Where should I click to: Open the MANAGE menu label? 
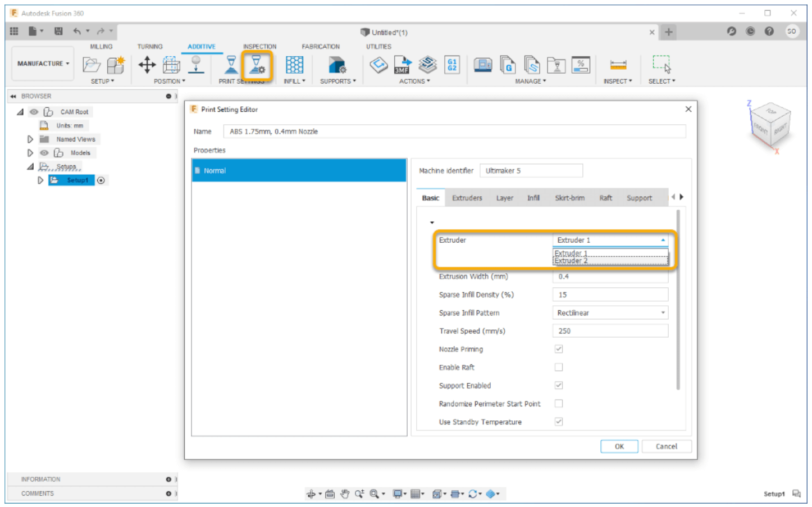click(x=530, y=82)
